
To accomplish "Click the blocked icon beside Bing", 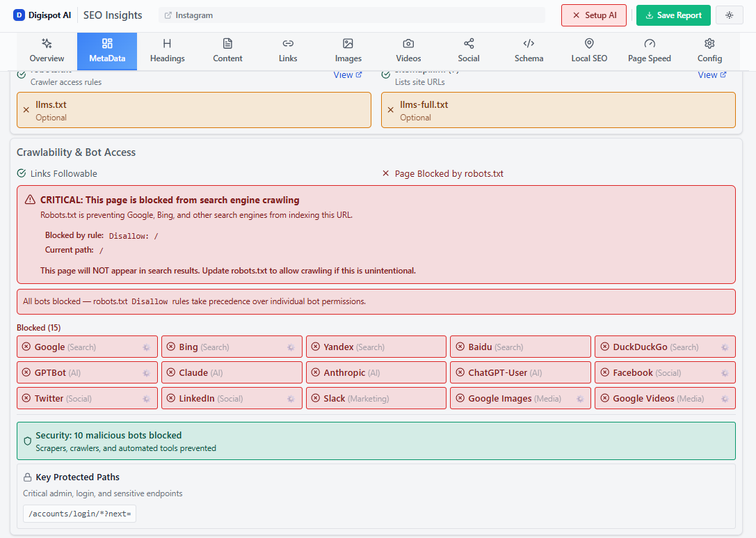I will 171,347.
